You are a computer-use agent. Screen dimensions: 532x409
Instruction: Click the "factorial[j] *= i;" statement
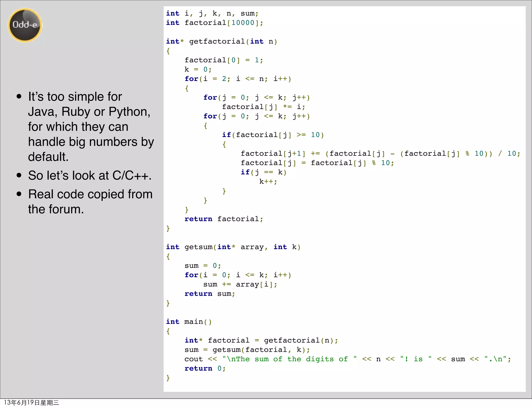(x=263, y=107)
